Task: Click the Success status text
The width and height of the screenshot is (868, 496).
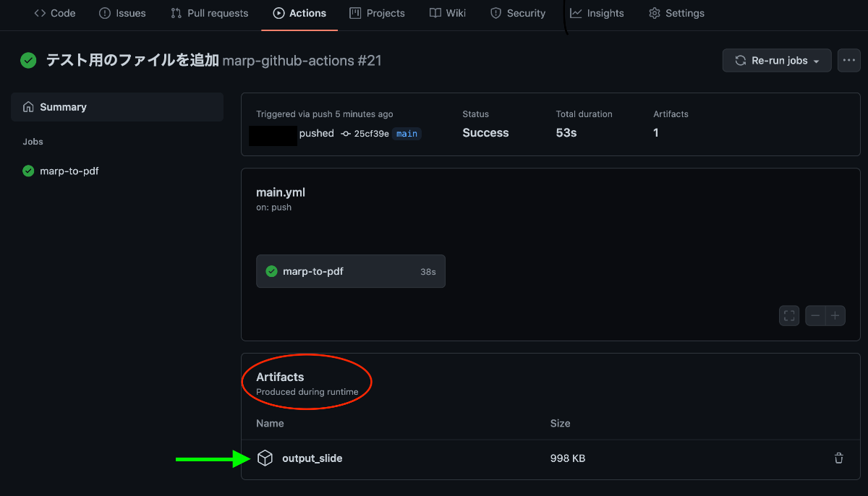Action: [x=485, y=133]
